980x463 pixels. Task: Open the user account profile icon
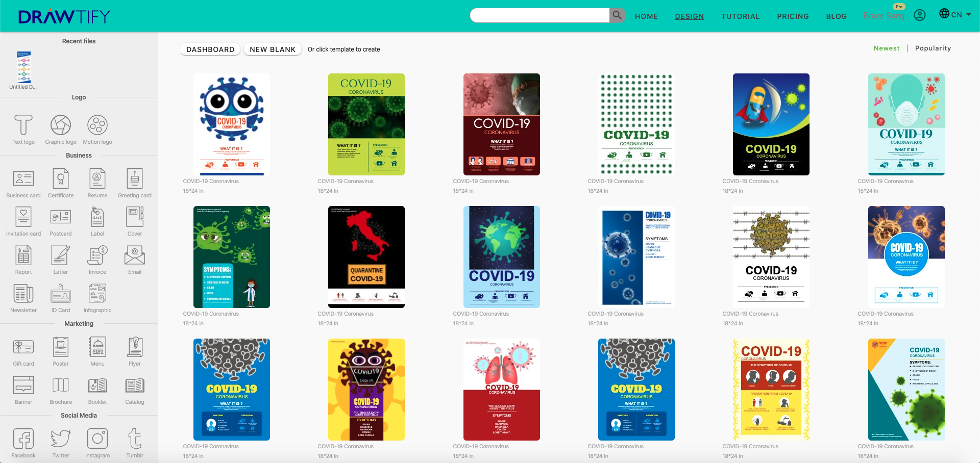click(920, 15)
